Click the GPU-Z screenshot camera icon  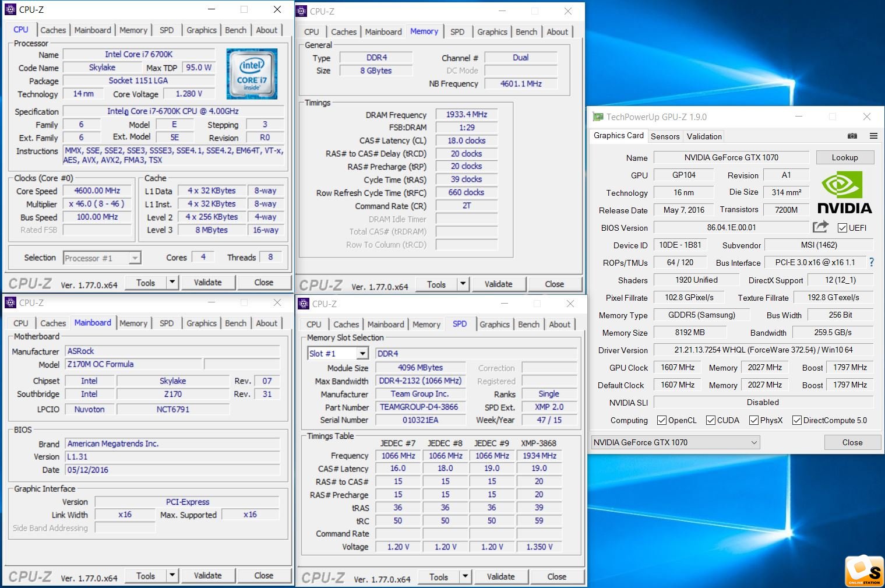[852, 136]
